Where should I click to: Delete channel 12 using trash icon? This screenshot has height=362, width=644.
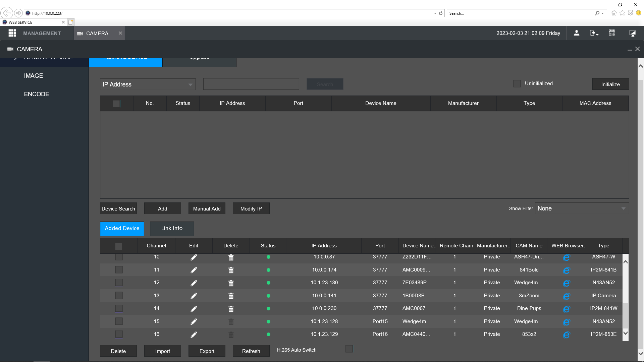point(231,283)
